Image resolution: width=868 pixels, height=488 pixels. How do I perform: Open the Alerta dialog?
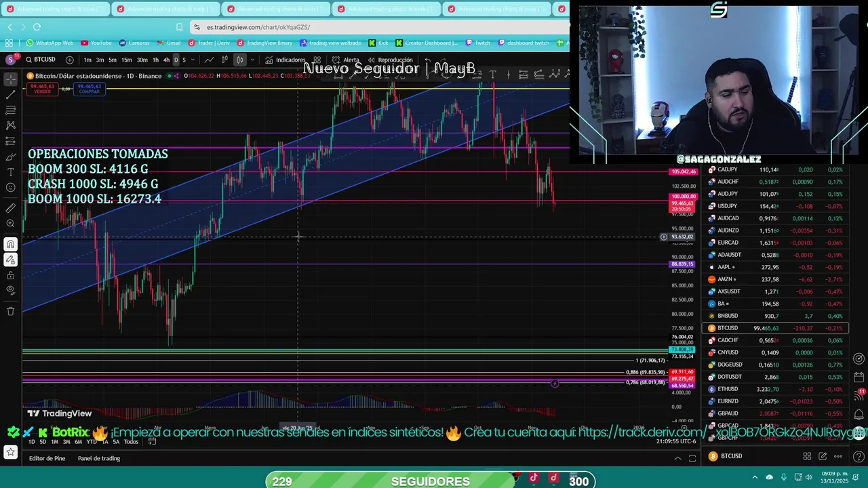[x=347, y=60]
